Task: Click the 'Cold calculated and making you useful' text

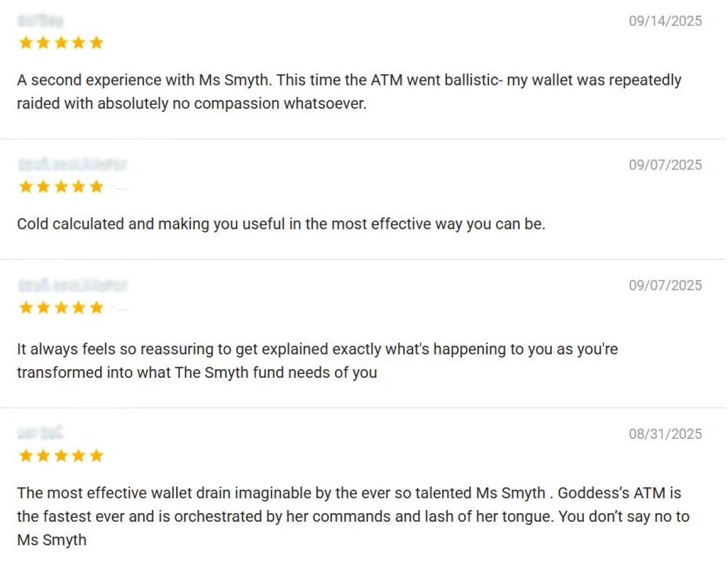Action: (x=281, y=224)
